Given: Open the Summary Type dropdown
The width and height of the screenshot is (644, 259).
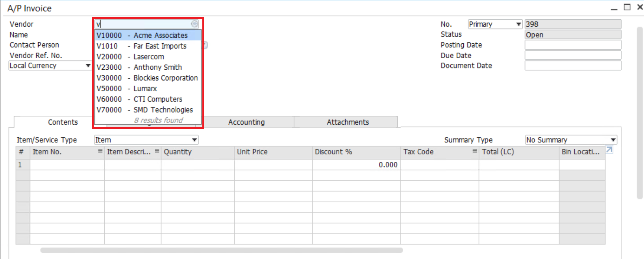Looking at the screenshot, I should pos(613,140).
